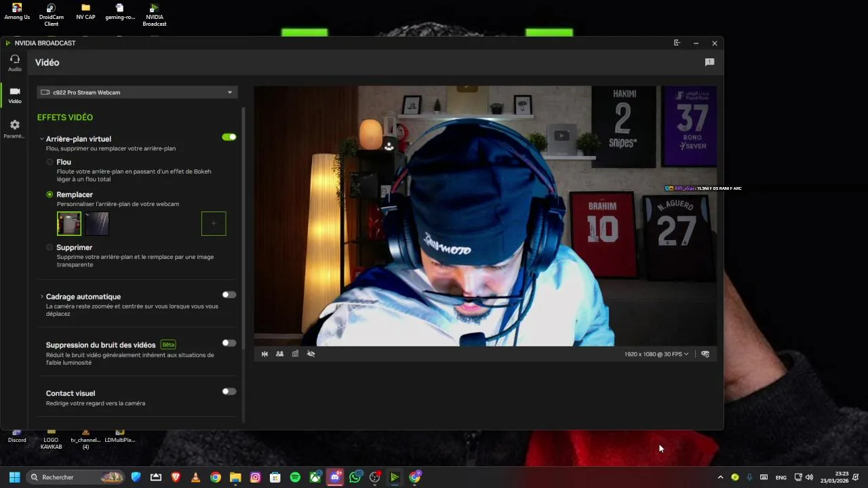Open Instagram from the taskbar
The width and height of the screenshot is (868, 488).
coord(256,477)
